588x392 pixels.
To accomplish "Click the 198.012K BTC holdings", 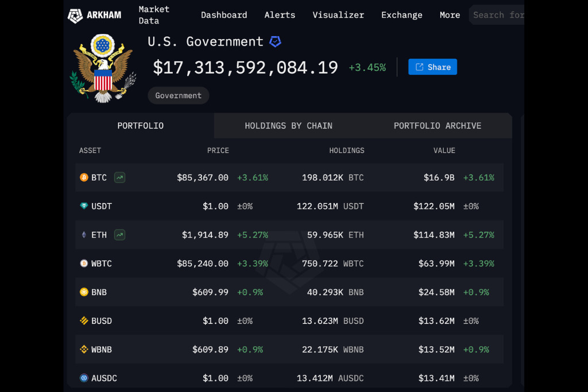I will [332, 178].
